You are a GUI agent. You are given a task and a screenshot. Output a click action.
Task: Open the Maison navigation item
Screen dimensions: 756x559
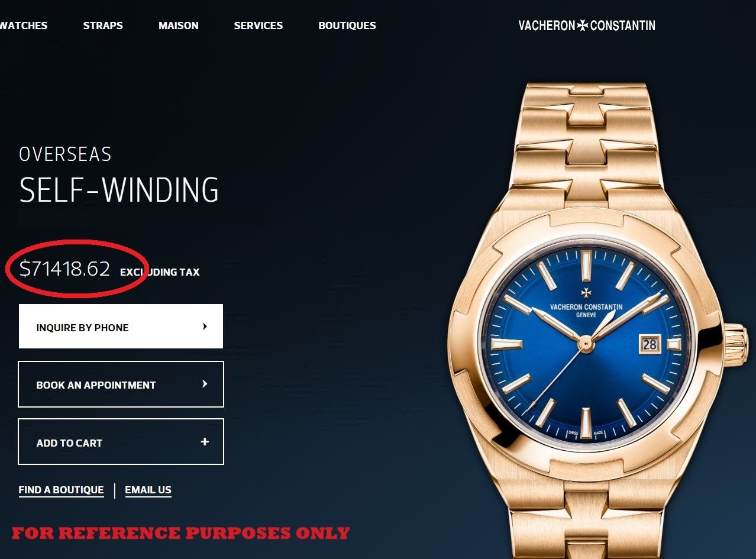(x=179, y=25)
